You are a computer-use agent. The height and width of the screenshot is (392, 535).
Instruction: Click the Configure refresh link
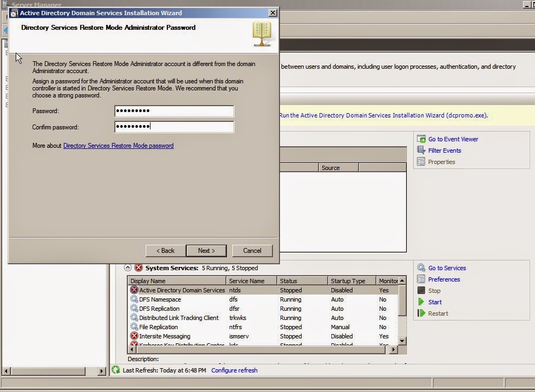point(234,370)
